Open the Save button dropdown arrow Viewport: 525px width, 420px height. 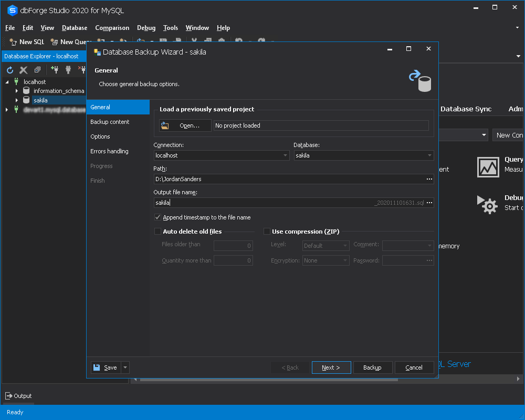(x=125, y=367)
